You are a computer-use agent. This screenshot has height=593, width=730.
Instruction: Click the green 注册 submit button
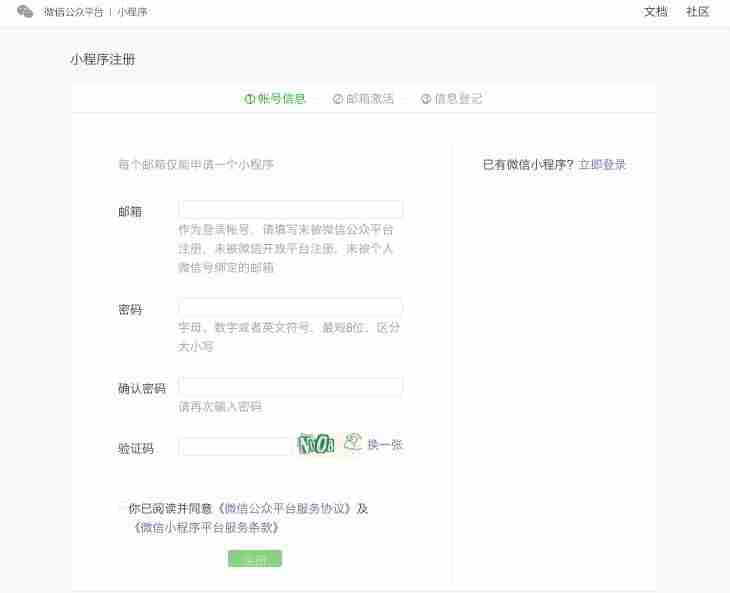[255, 559]
